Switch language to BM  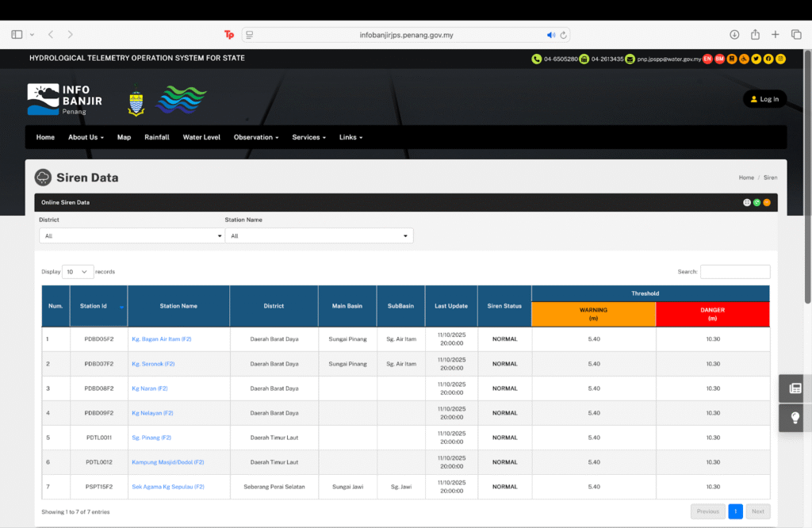[719, 59]
